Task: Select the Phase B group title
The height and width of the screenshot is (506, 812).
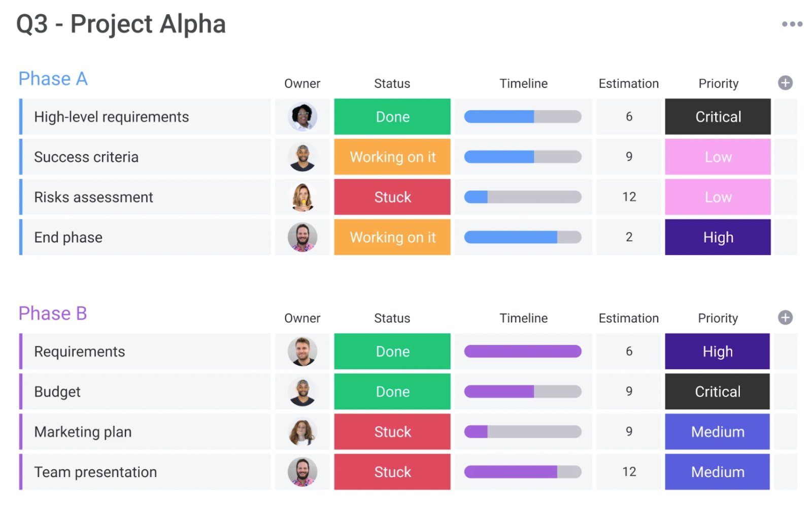Action: click(52, 313)
